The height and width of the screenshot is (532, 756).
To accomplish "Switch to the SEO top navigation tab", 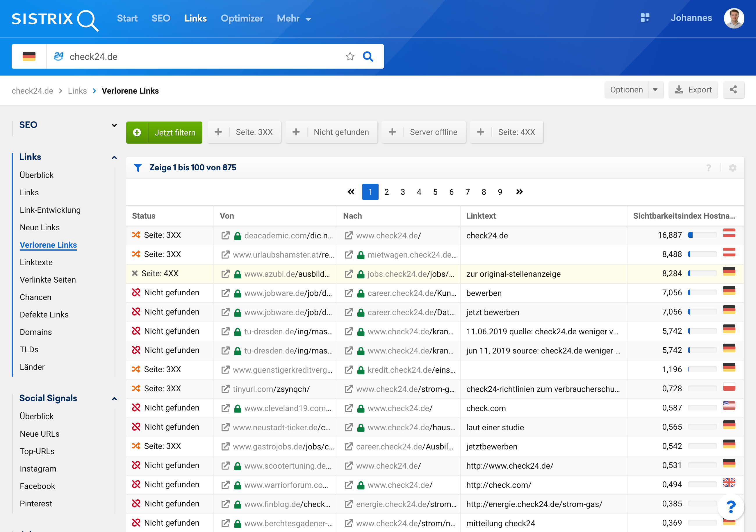I will click(161, 18).
